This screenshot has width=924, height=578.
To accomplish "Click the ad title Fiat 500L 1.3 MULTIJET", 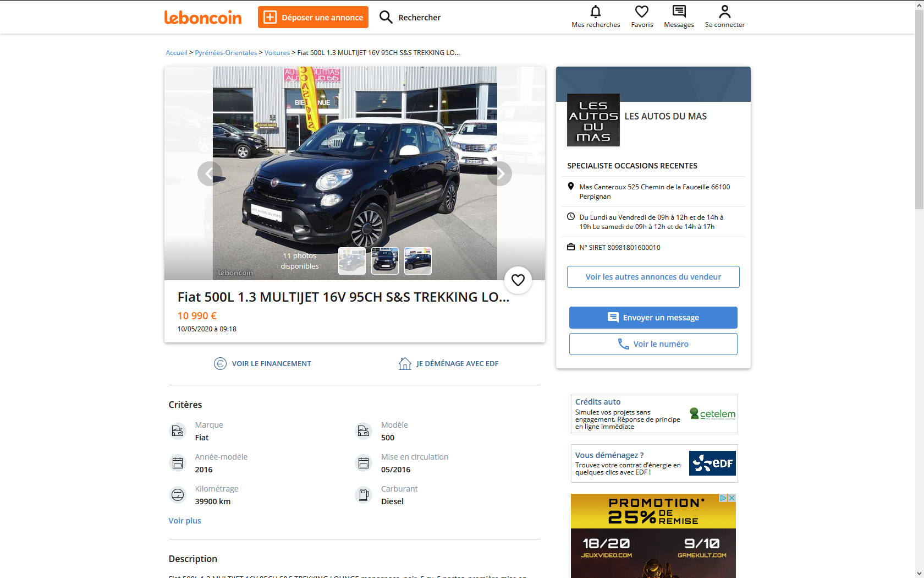I will click(343, 297).
